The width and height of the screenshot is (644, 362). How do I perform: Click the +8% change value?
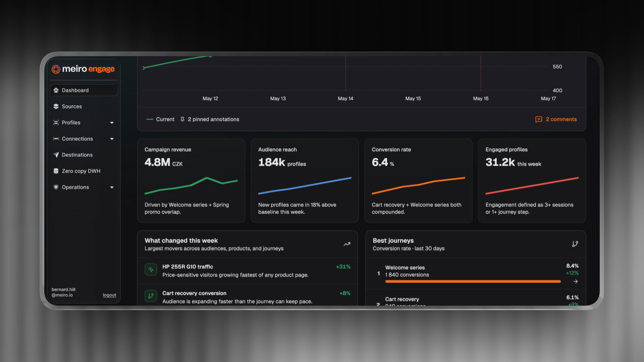(345, 293)
